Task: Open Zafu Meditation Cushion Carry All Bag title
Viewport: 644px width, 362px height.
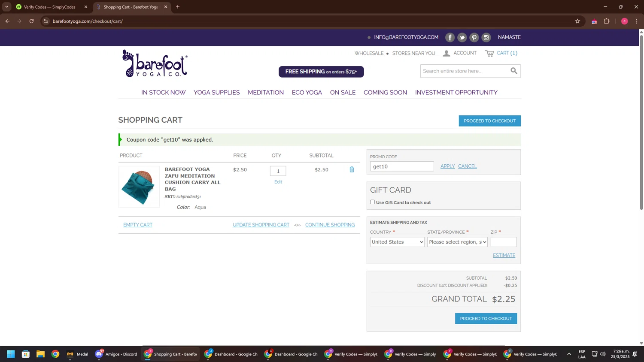Action: pos(193,179)
